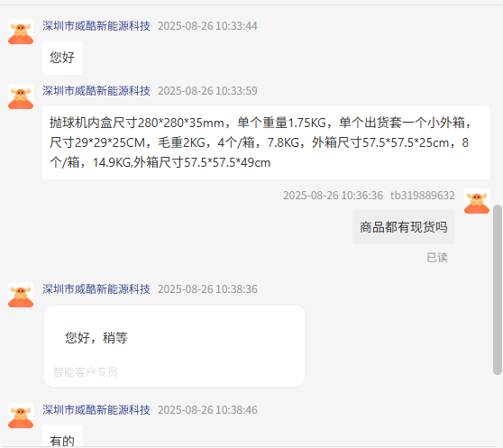Click the 智能客户专员 label
This screenshot has width=503, height=448.
pos(86,372)
